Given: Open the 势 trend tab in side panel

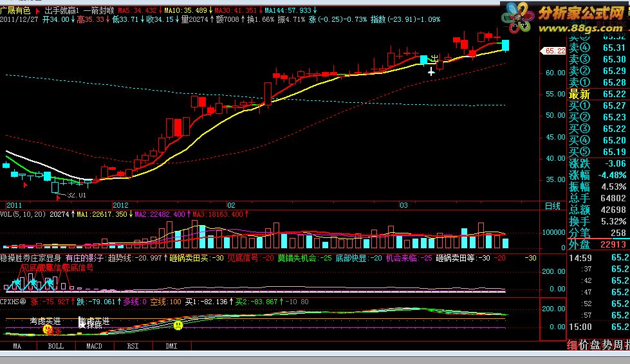Looking at the screenshot, I should pos(606,345).
